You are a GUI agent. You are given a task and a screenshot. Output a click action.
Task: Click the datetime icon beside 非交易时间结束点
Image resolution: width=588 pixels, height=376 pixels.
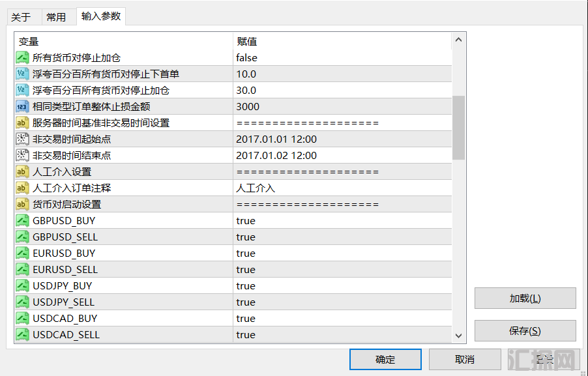pos(22,156)
